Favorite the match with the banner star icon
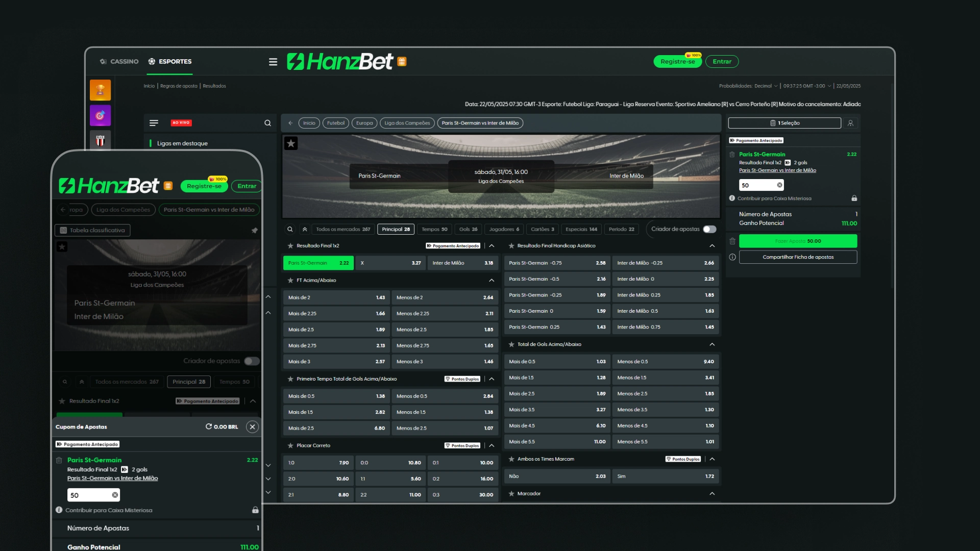This screenshot has width=980, height=551. [291, 143]
